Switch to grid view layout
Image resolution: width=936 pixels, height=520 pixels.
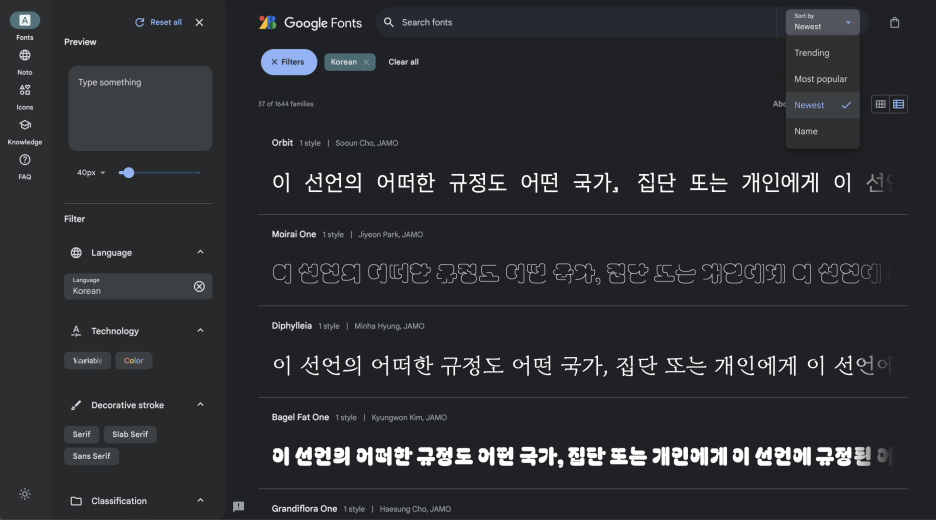click(x=880, y=104)
